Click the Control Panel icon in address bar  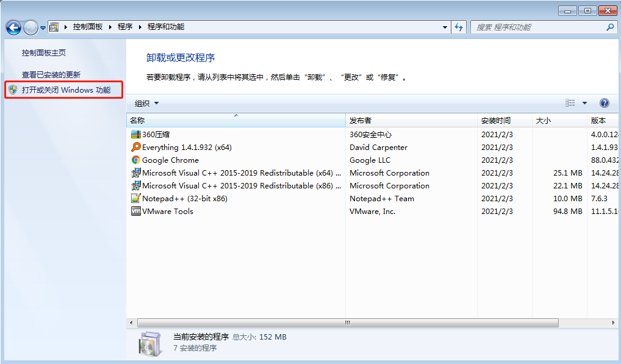[54, 27]
